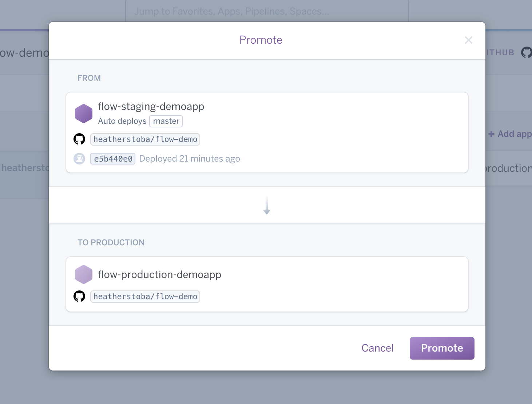This screenshot has width=532, height=404.
Task: Click the downward arrow between app cards
Action: [267, 206]
